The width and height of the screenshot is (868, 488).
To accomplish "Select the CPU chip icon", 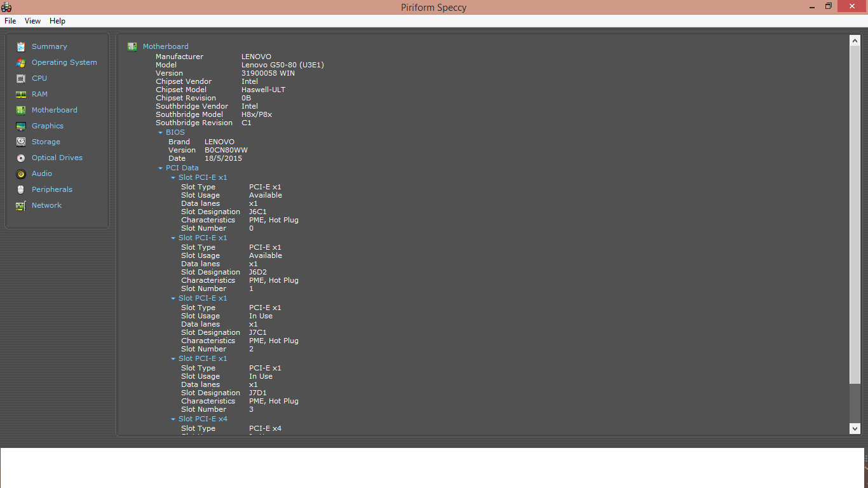I will pos(21,78).
